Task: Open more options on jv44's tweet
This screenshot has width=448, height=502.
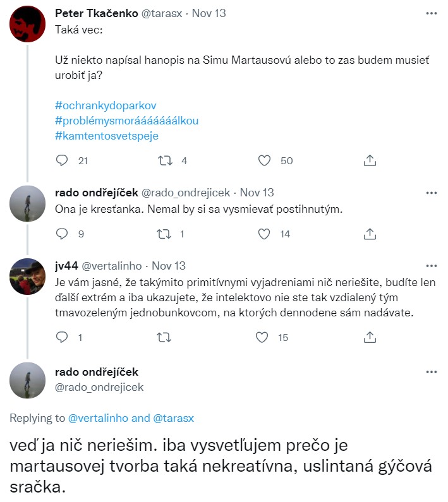Action: (x=431, y=266)
